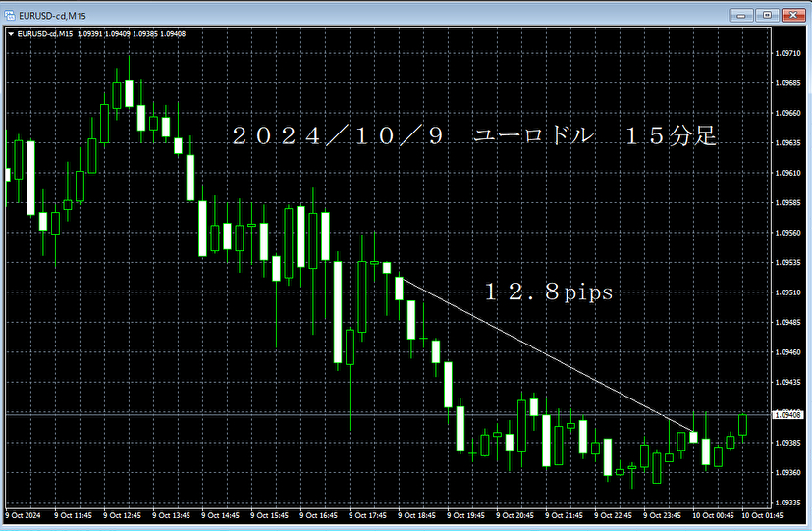Click price scale value 1.09385
Viewport: 812px width, 531px height.
pyautogui.click(x=787, y=443)
